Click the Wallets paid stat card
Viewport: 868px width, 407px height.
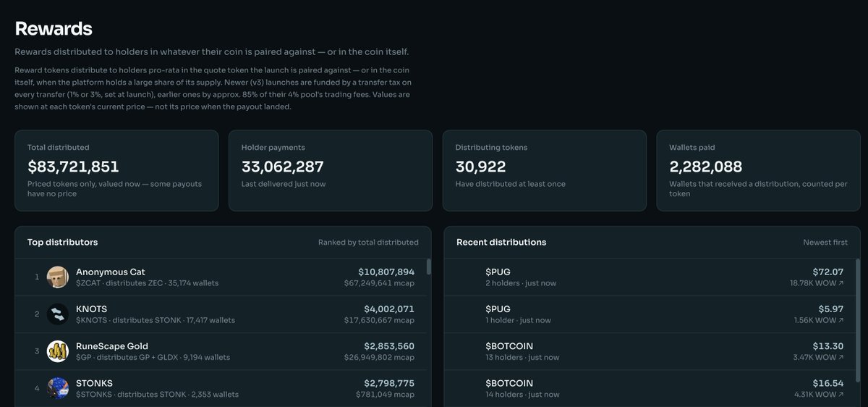(759, 171)
